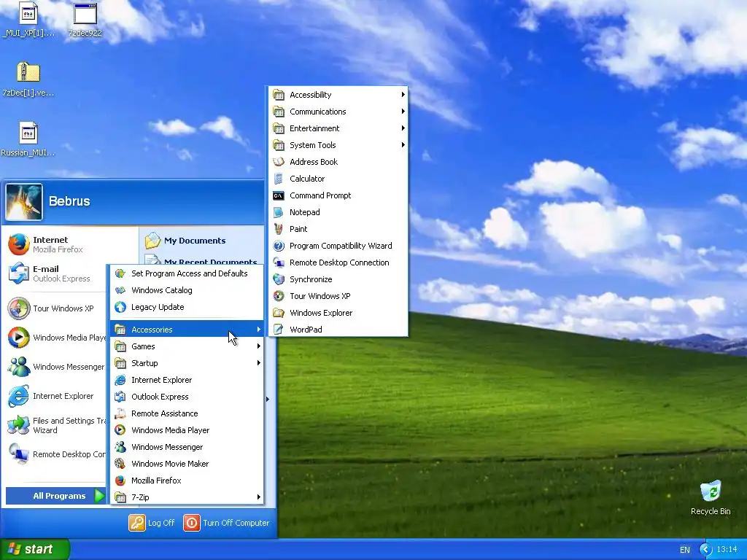The width and height of the screenshot is (747, 560).
Task: Select the 7zdec922 desktop file
Action: coord(85,20)
